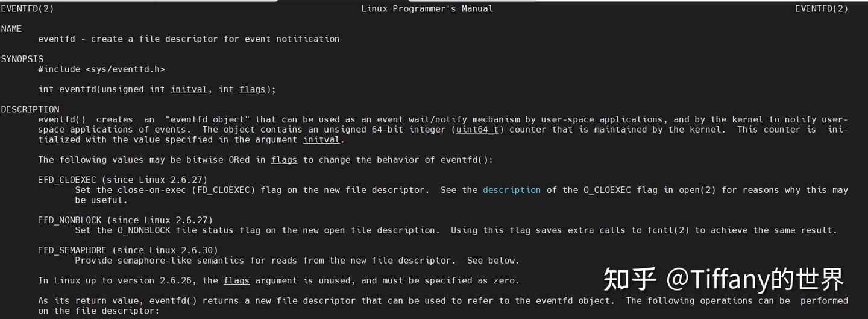Viewport: 868px width, 319px height.
Task: Click underlined "flags" in the "In Linux up to" sentence
Action: [x=236, y=280]
